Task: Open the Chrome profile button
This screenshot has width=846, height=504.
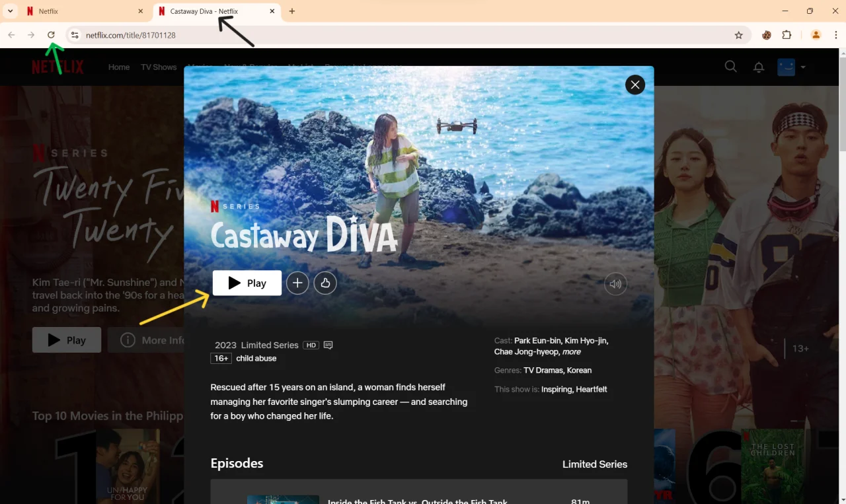Action: [x=816, y=35]
